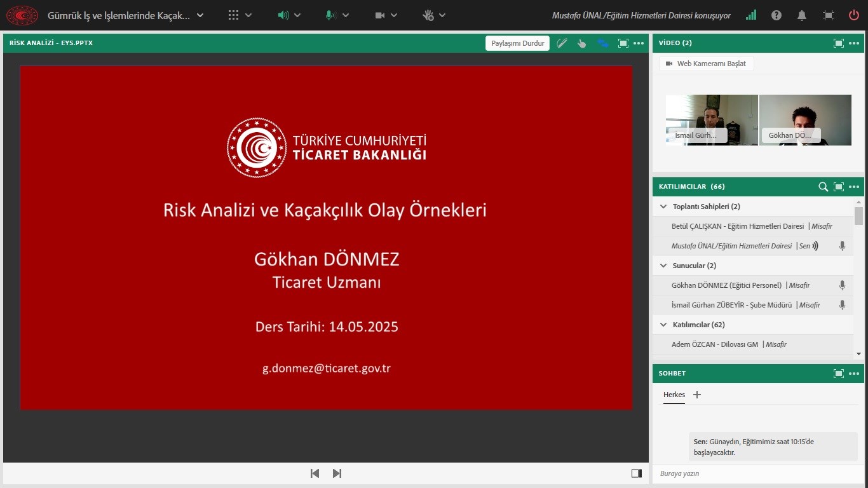
Task: Go to next slide
Action: pyautogui.click(x=337, y=473)
